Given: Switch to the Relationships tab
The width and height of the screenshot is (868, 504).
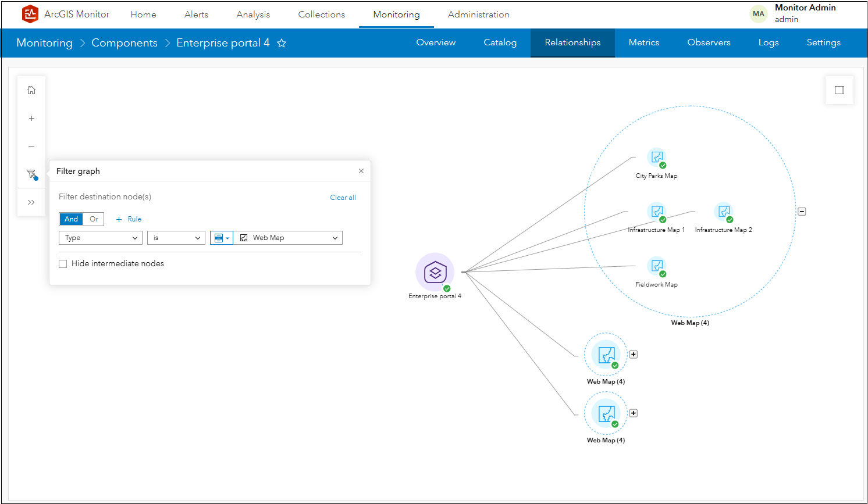Looking at the screenshot, I should tap(572, 42).
